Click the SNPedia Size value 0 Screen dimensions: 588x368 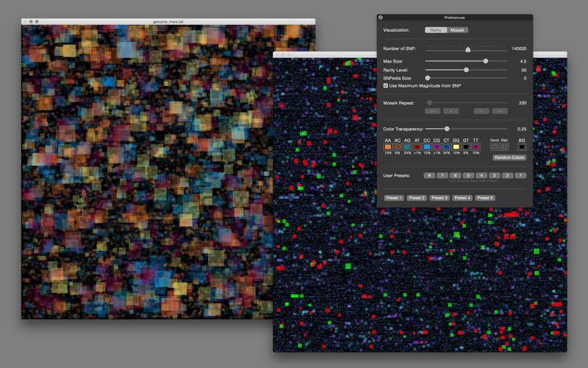(525, 79)
